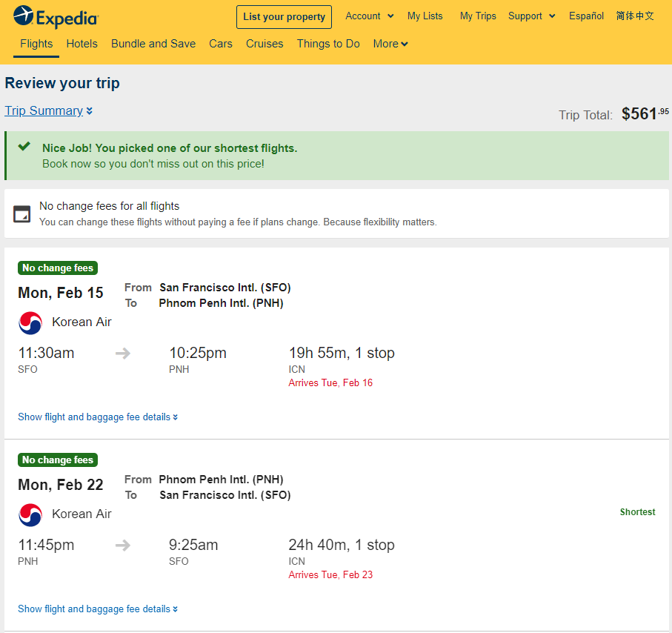Click Arrives Tue, Feb 16 notice
The height and width of the screenshot is (633, 672).
(330, 383)
